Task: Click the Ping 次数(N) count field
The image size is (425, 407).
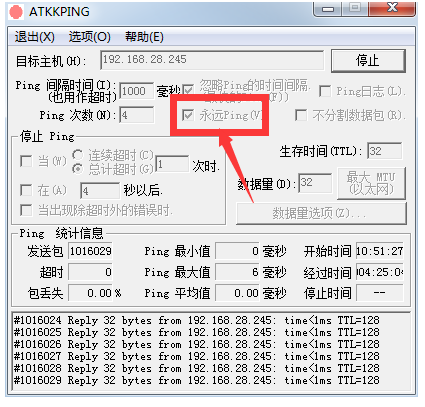Action: (137, 115)
